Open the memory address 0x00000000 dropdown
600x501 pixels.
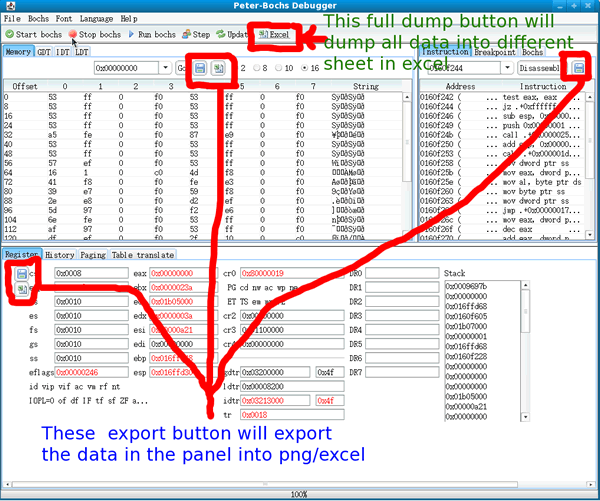[x=165, y=68]
